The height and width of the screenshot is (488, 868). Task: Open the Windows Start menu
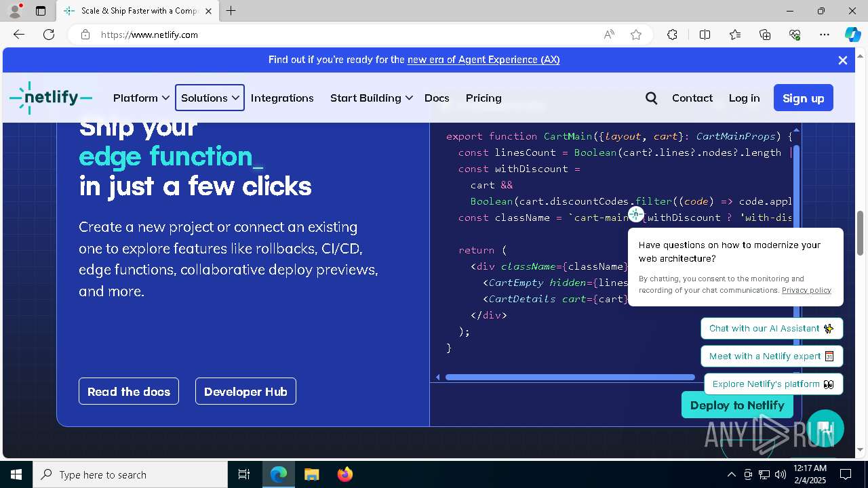[x=16, y=474]
